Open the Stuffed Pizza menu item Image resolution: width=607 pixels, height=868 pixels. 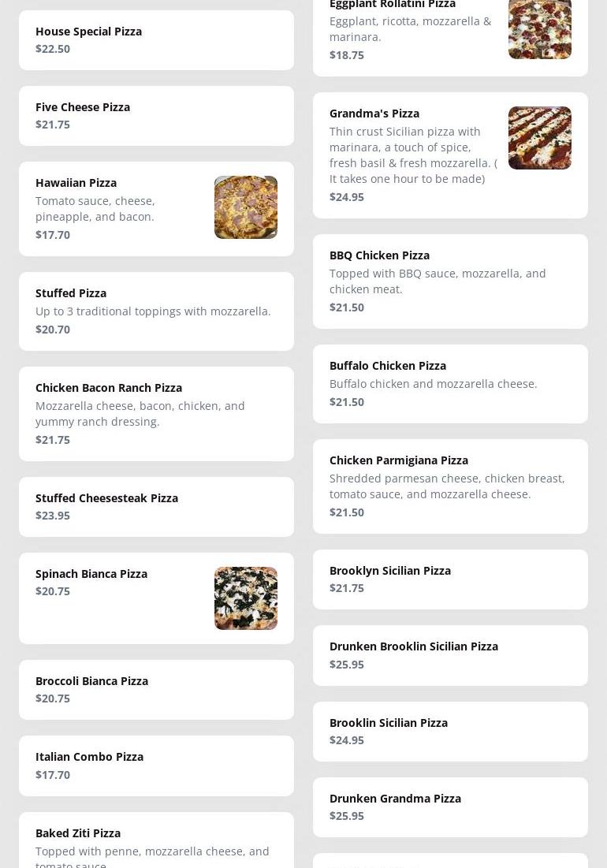(x=156, y=311)
